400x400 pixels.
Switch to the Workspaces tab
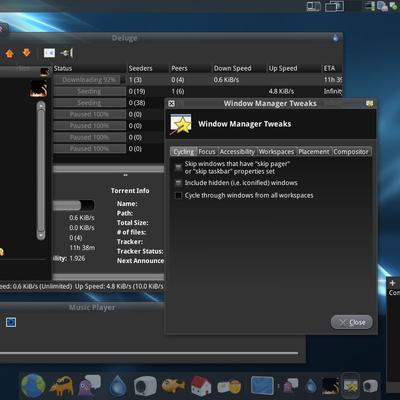(x=276, y=152)
